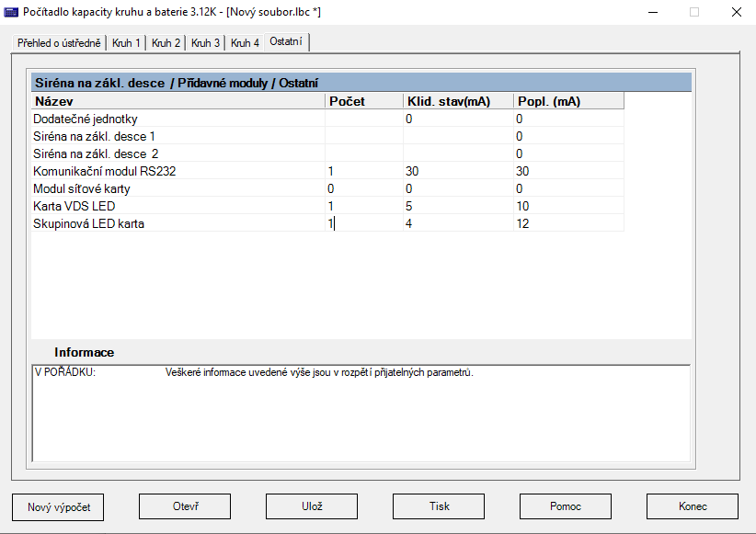
Task: Select Popl. cell for Siréna na zákl. desce 1
Action: coord(567,136)
